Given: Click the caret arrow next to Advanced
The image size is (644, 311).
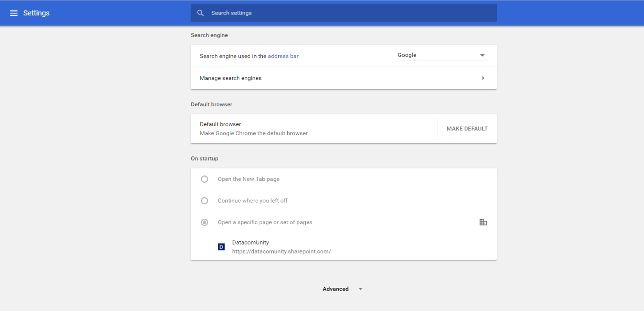Looking at the screenshot, I should (360, 289).
